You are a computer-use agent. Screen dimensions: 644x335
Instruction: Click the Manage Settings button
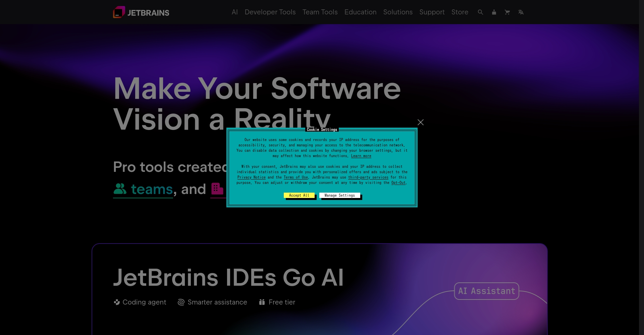tap(340, 195)
